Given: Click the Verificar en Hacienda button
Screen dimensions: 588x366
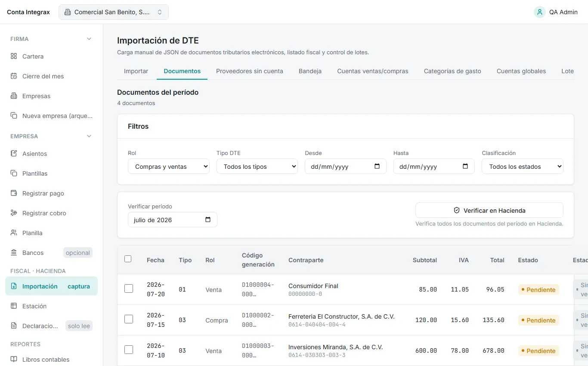Looking at the screenshot, I should coord(489,211).
